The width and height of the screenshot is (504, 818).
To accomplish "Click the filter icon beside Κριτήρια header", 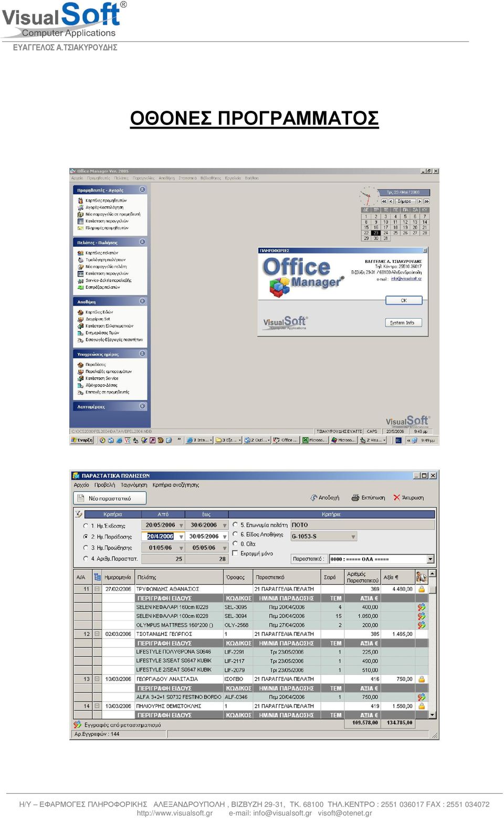I will (x=79, y=515).
